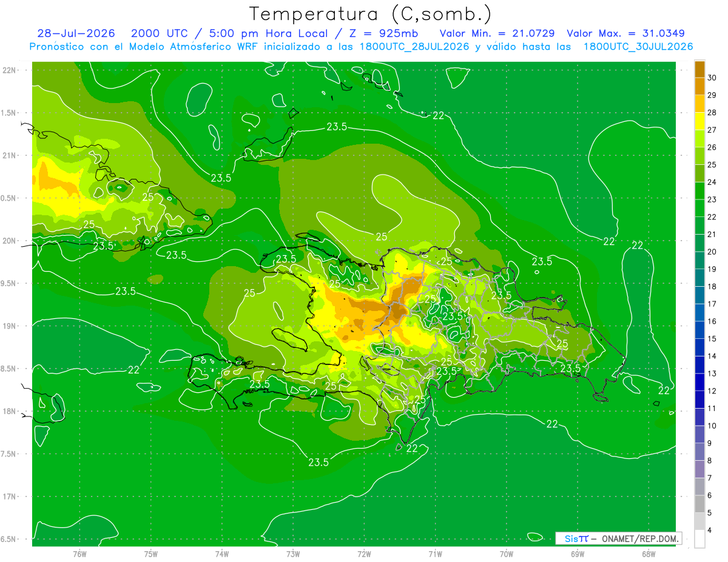Click the legend scale value '27'

pos(712,130)
